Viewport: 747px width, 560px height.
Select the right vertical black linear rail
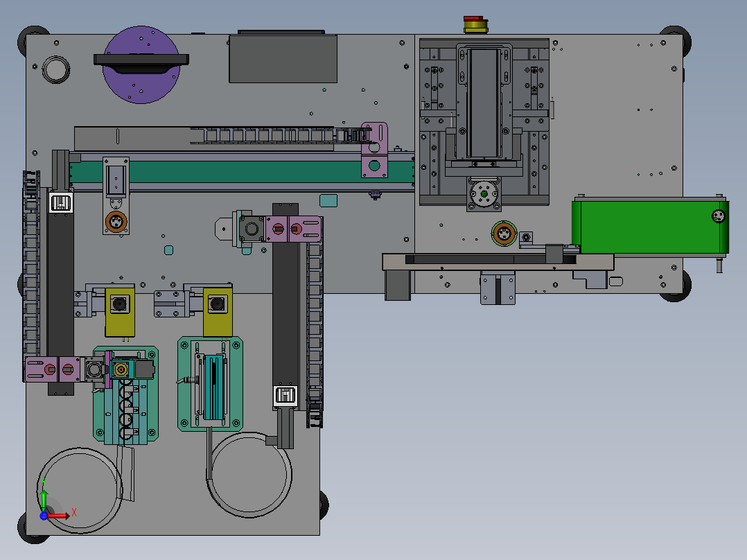pos(285,310)
